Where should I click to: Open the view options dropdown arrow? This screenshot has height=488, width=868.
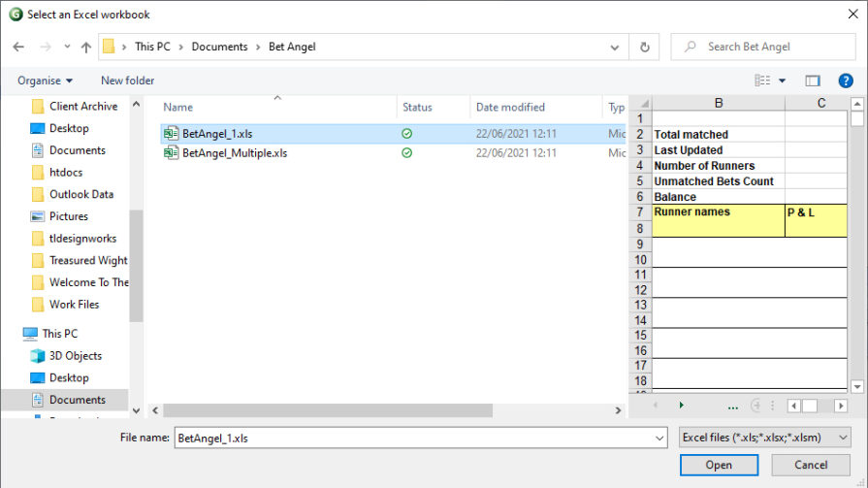(783, 81)
